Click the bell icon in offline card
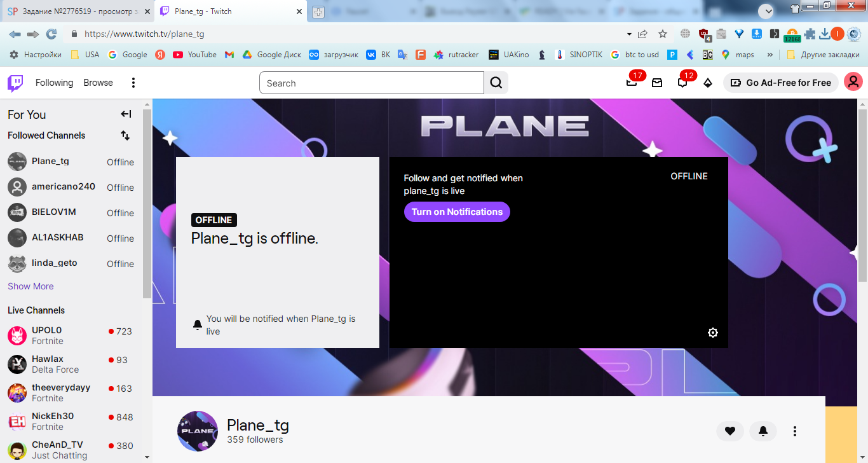Viewport: 868px width, 463px height. tap(198, 325)
